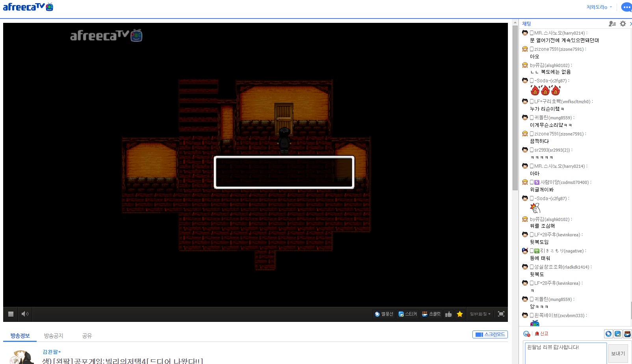This screenshot has width=632, height=364.
Task: Click chat user MR.스사노오(harry0214) first message name
Action: [x=560, y=33]
